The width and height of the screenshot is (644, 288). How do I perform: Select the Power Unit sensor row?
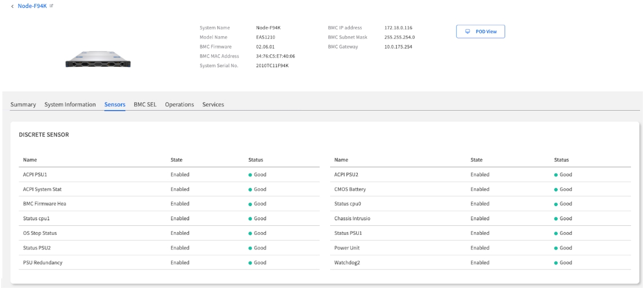pos(348,248)
